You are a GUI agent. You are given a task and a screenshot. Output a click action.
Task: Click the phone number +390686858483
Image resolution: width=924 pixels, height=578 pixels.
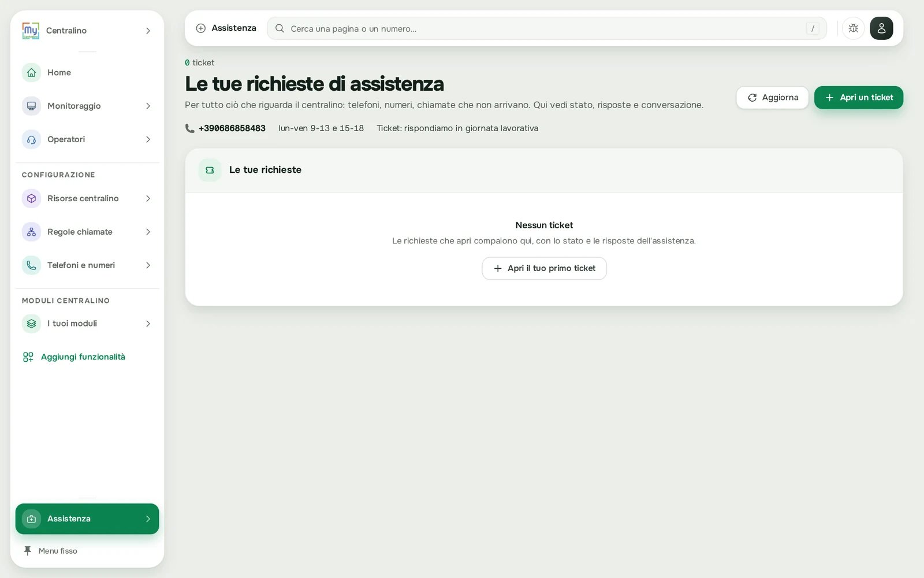click(x=232, y=128)
